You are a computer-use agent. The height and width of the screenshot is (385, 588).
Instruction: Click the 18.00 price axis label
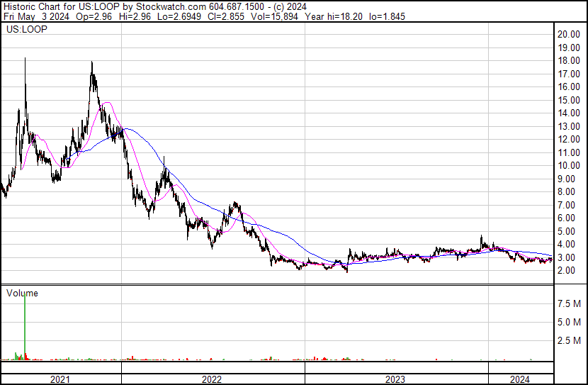[569, 60]
